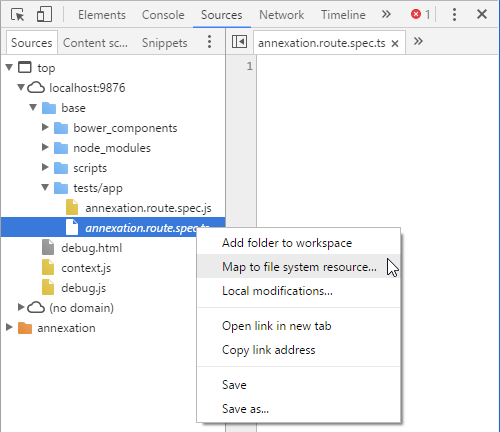Viewport: 500px width, 432px height.
Task: Collapse the tests/app folder
Action: tap(45, 187)
